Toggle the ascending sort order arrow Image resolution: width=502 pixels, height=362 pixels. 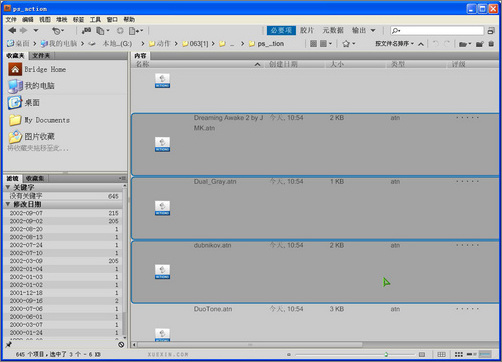click(421, 44)
